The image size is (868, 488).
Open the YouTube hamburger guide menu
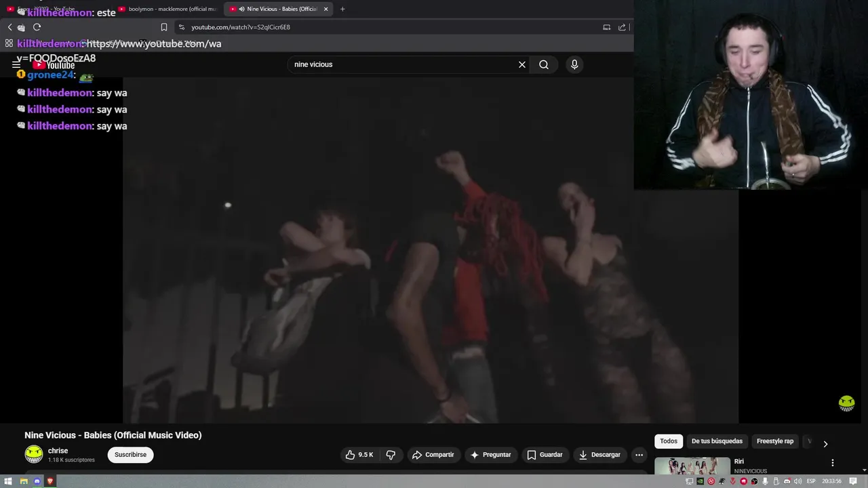pyautogui.click(x=16, y=64)
